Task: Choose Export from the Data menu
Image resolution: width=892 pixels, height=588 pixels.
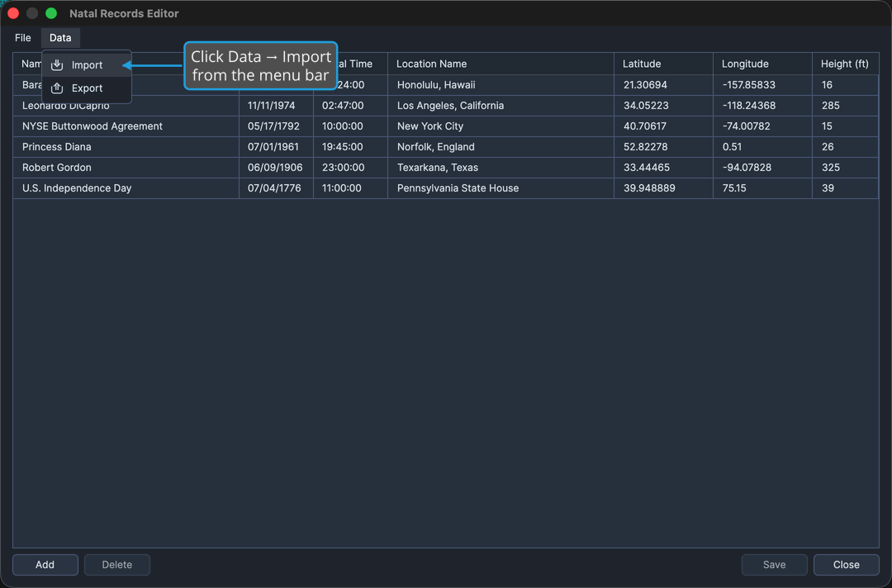Action: click(87, 88)
